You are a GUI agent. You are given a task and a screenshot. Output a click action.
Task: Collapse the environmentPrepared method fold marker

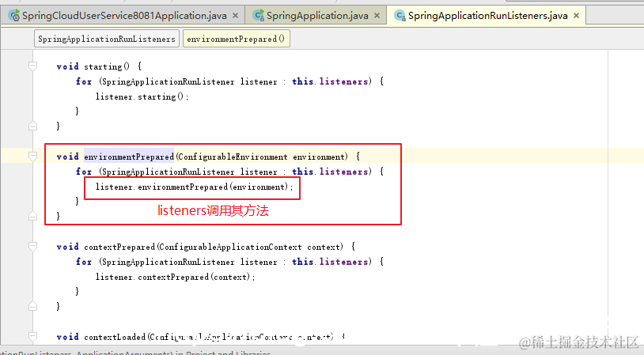click(x=33, y=156)
